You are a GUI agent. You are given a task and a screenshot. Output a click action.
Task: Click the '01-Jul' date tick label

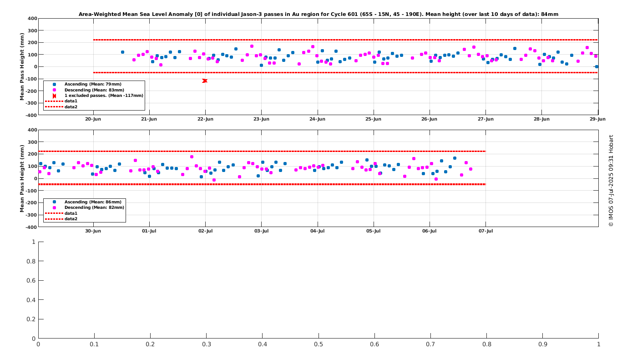(149, 231)
